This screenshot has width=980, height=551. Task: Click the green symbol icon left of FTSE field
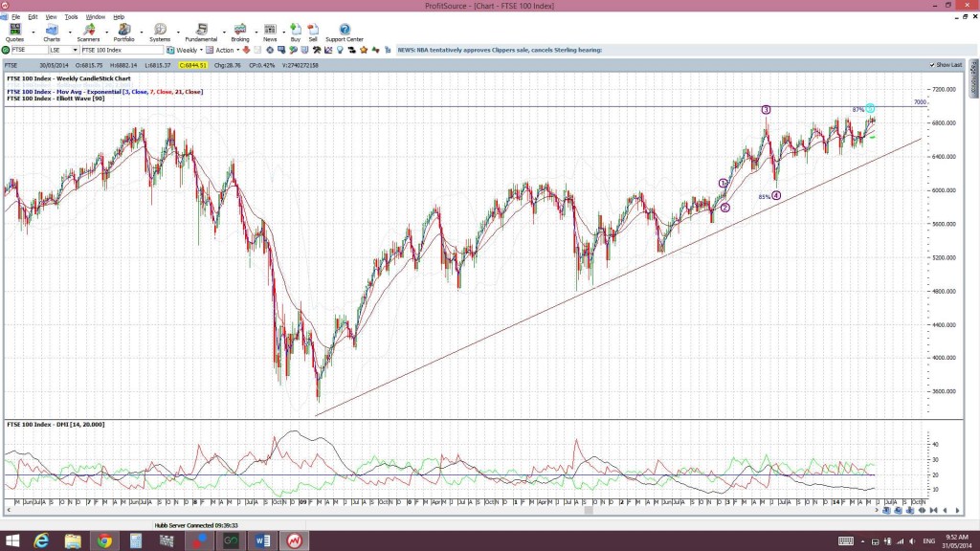click(x=6, y=50)
